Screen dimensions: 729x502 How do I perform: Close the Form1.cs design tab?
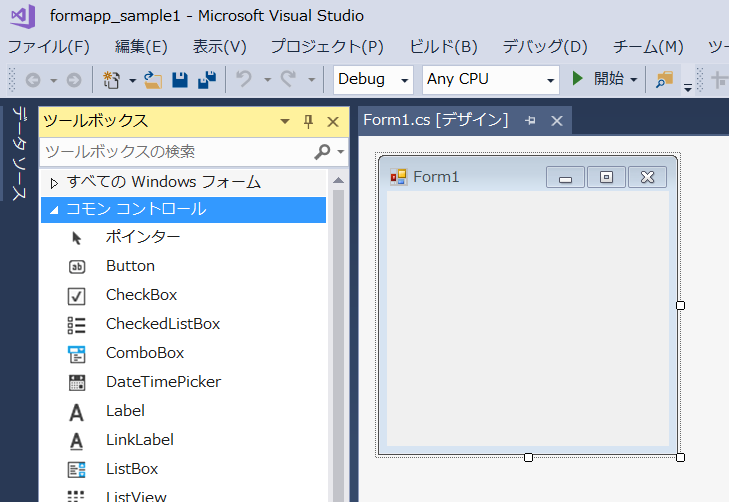(557, 121)
